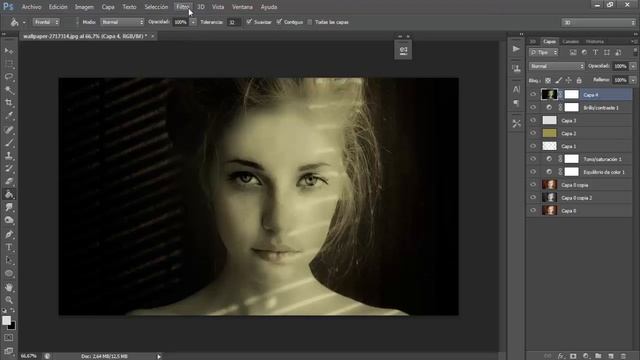Switch to the Canales tab
Image resolution: width=640 pixels, height=360 pixels.
tap(570, 42)
